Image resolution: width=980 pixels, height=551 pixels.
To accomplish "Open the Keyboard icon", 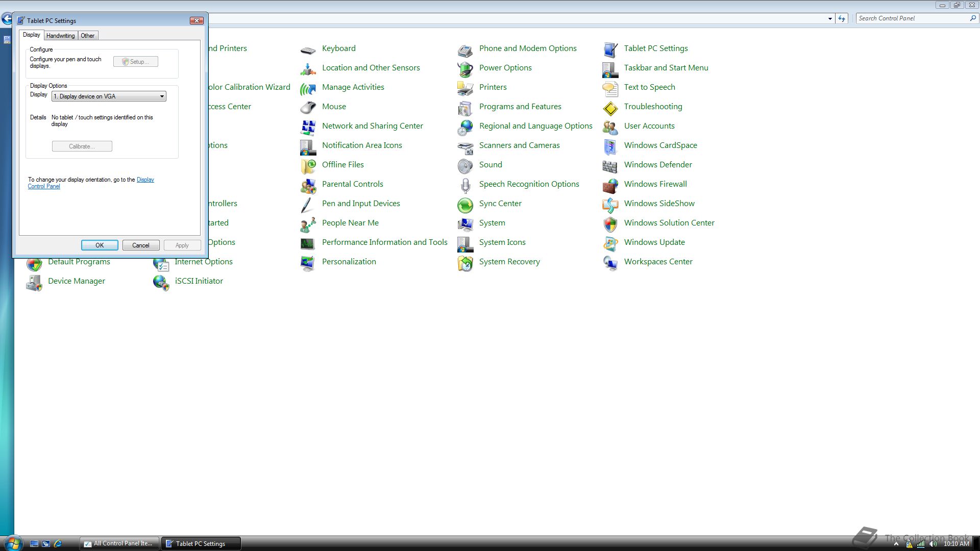I will [x=308, y=49].
